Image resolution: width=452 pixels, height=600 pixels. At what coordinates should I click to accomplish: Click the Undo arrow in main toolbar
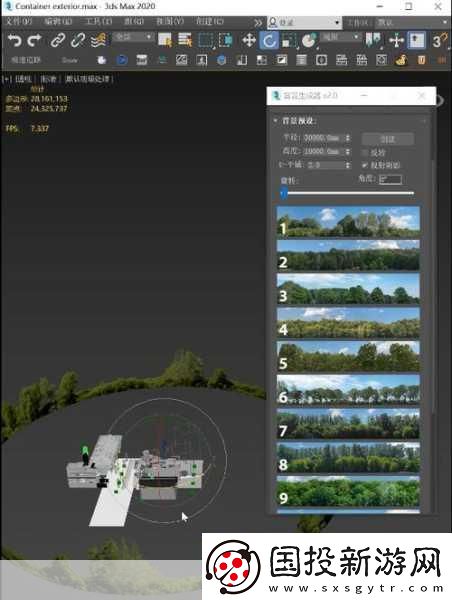point(15,40)
